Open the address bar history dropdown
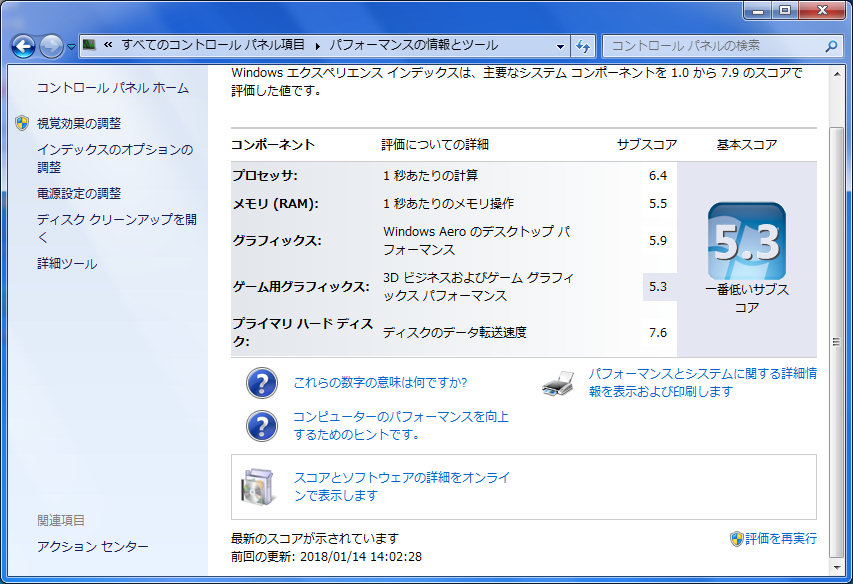This screenshot has height=584, width=853. (x=560, y=46)
